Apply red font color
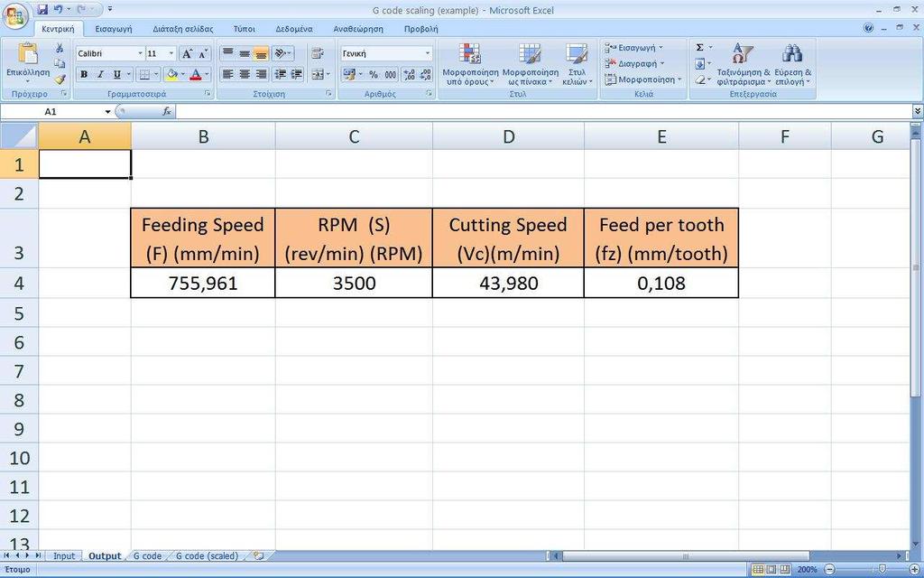924x578 pixels. click(196, 74)
